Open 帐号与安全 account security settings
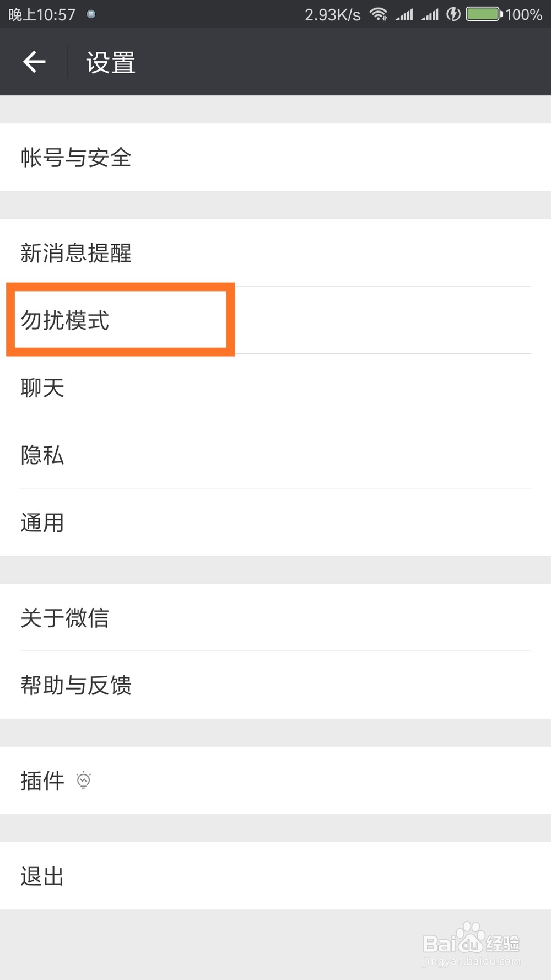Image resolution: width=551 pixels, height=980 pixels. pos(75,158)
